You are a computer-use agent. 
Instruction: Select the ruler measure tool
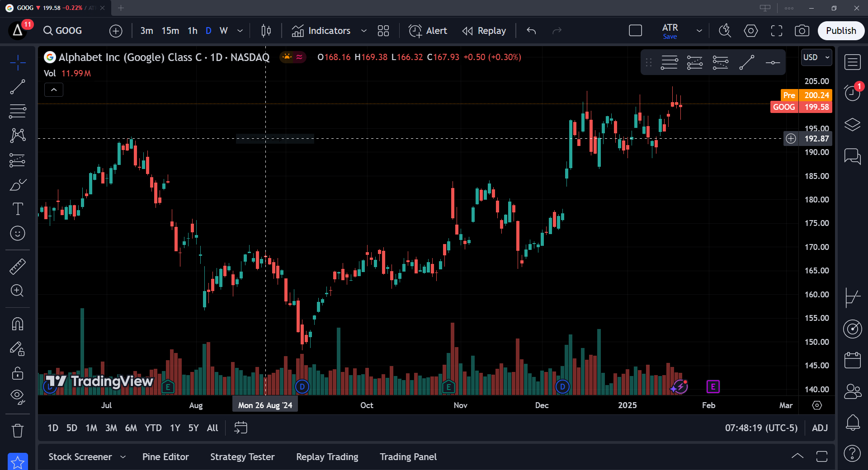18,267
